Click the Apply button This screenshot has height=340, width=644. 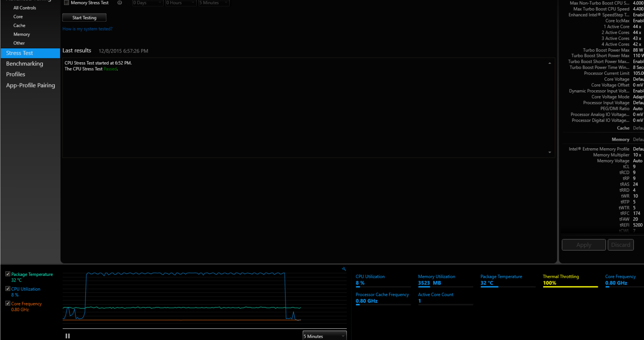click(584, 245)
